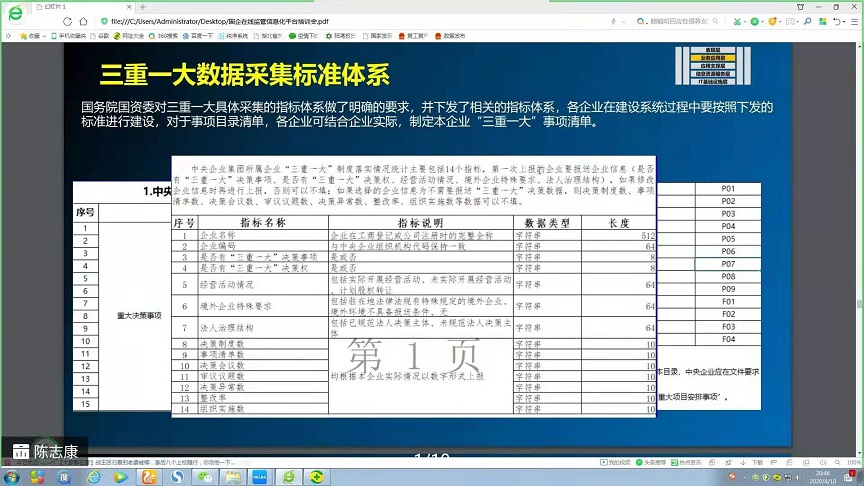The width and height of the screenshot is (864, 486).
Task: Click the green scissors screenshot icon
Action: tap(737, 21)
